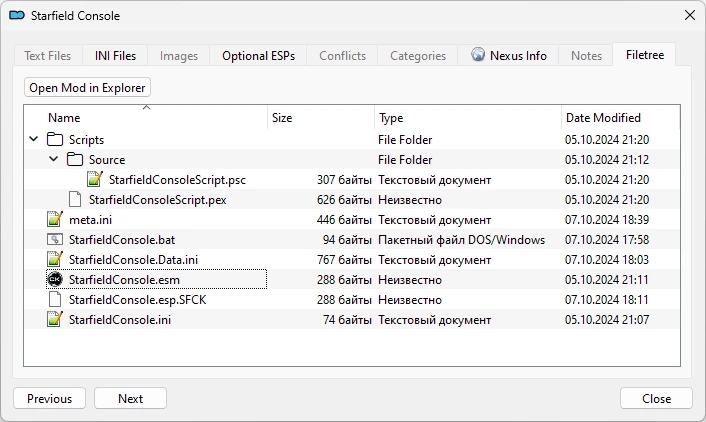706x422 pixels.
Task: Click the meta.ini file icon
Action: 55,219
